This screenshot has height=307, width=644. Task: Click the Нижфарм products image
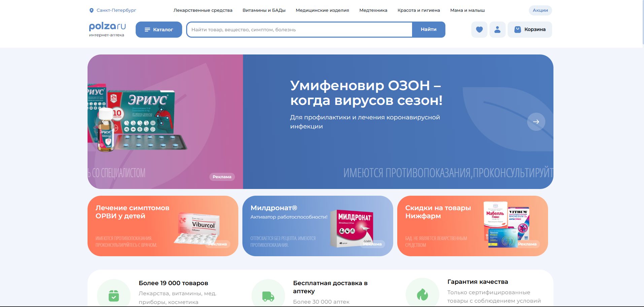[x=507, y=225]
